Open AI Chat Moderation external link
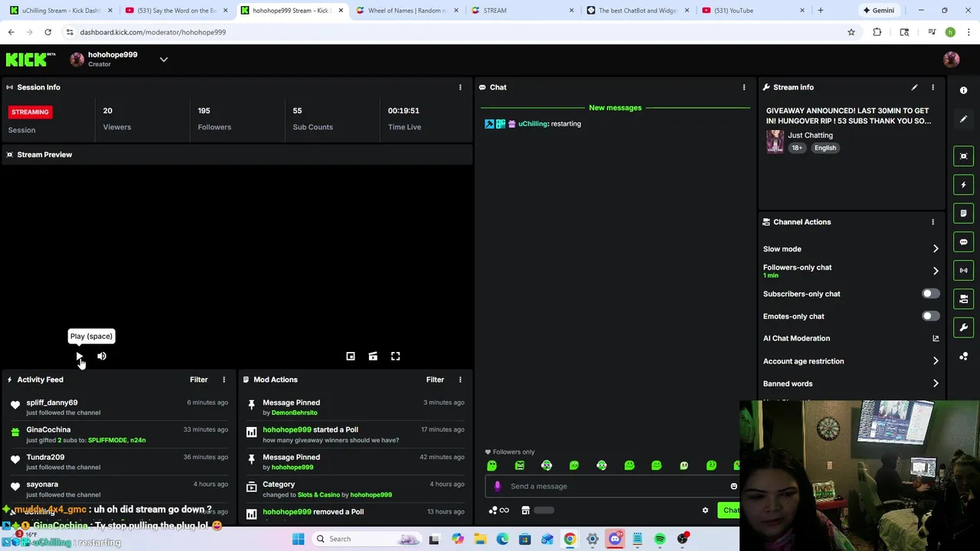980x551 pixels. (936, 338)
